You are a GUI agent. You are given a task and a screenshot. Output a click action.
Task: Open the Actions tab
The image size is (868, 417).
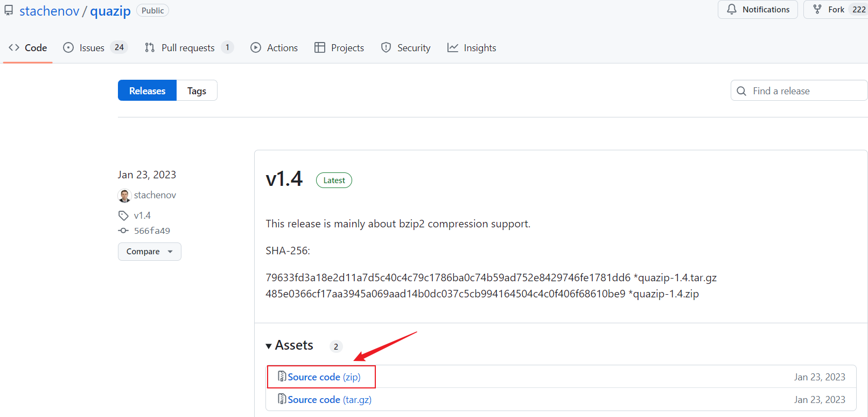274,48
